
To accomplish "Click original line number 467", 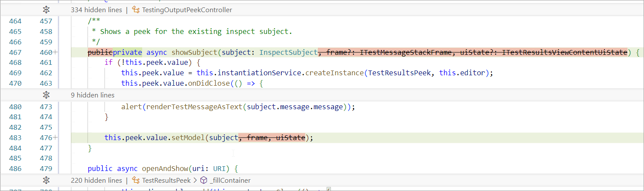I will (15, 53).
